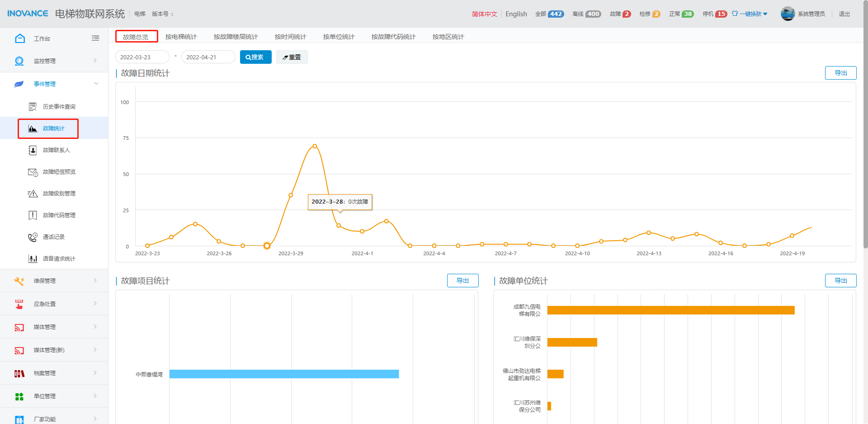The height and width of the screenshot is (424, 868).
Task: Click the highlighted 2022-3-28 data point
Action: click(267, 246)
